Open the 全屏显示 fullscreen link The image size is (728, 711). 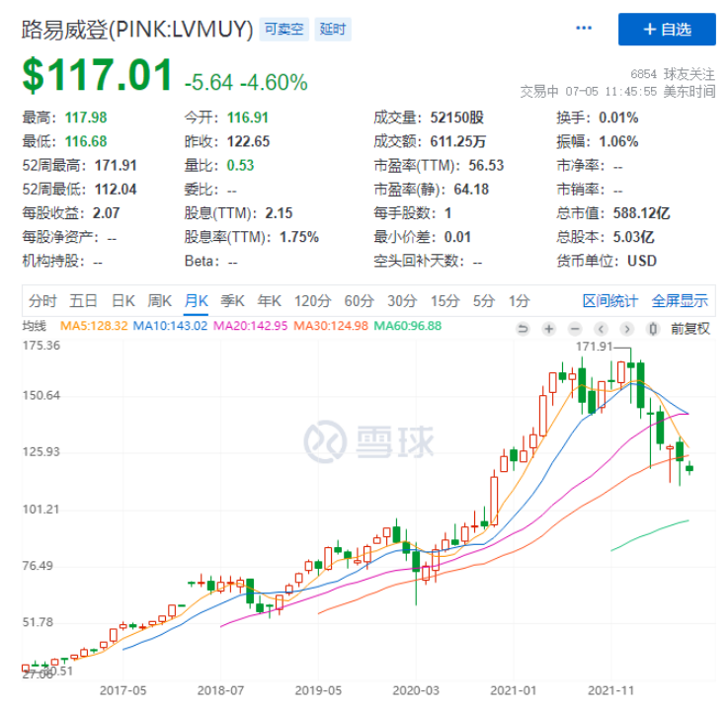pyautogui.click(x=680, y=301)
